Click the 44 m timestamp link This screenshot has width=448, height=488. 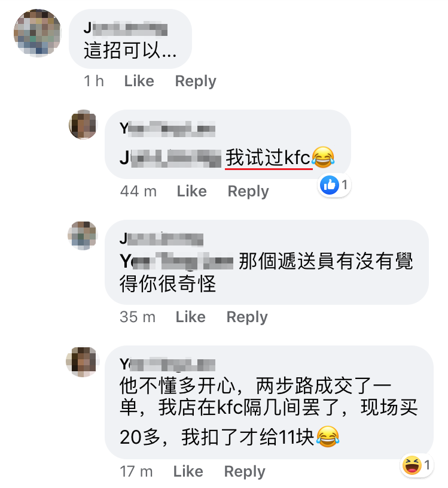click(x=138, y=191)
